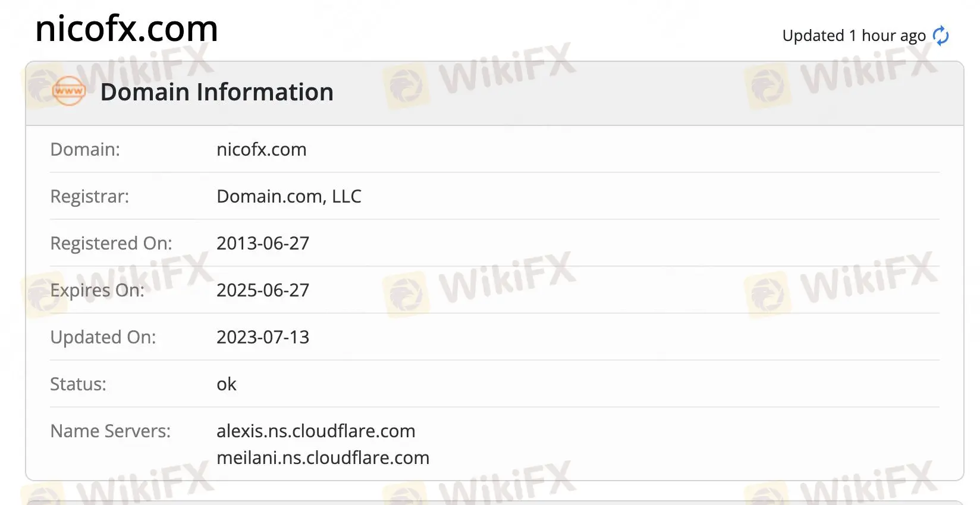Click alexis.ns.cloudflare.com name server
Viewport: 980px width, 505px height.
(x=316, y=431)
